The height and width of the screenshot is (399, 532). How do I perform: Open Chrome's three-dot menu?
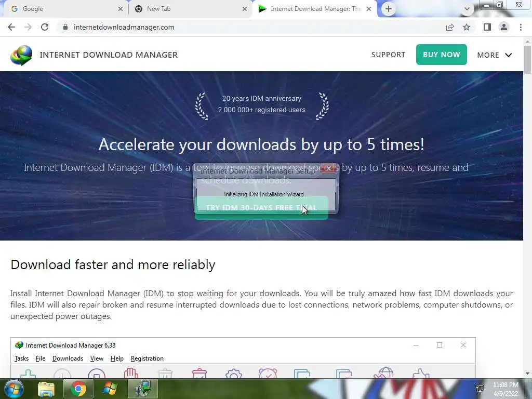[521, 27]
